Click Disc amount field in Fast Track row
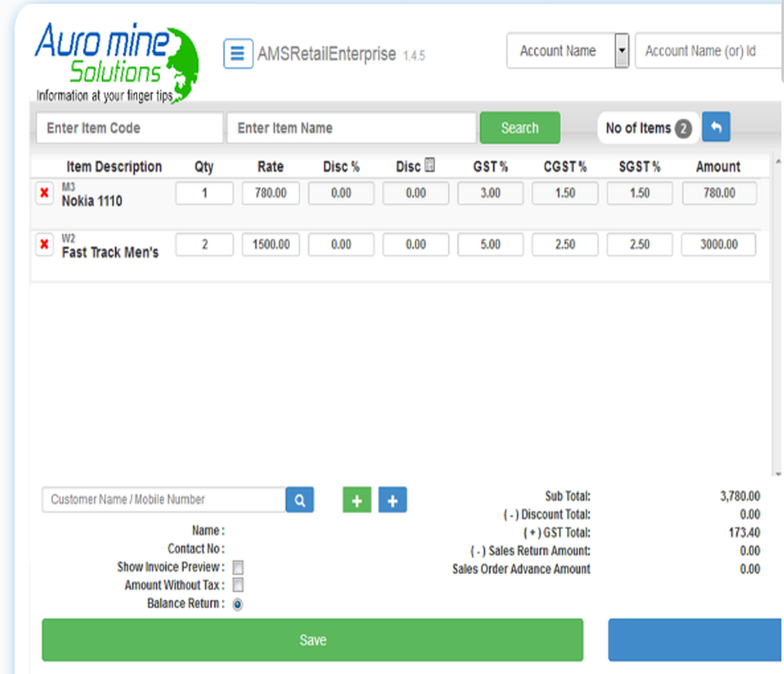The height and width of the screenshot is (674, 784). click(x=416, y=245)
